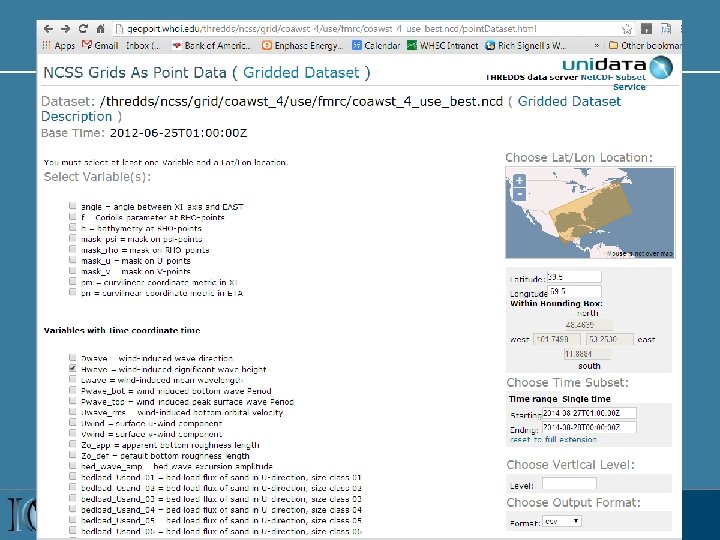Click the west bounding box value
This screenshot has width=720, height=540.
coord(557,339)
